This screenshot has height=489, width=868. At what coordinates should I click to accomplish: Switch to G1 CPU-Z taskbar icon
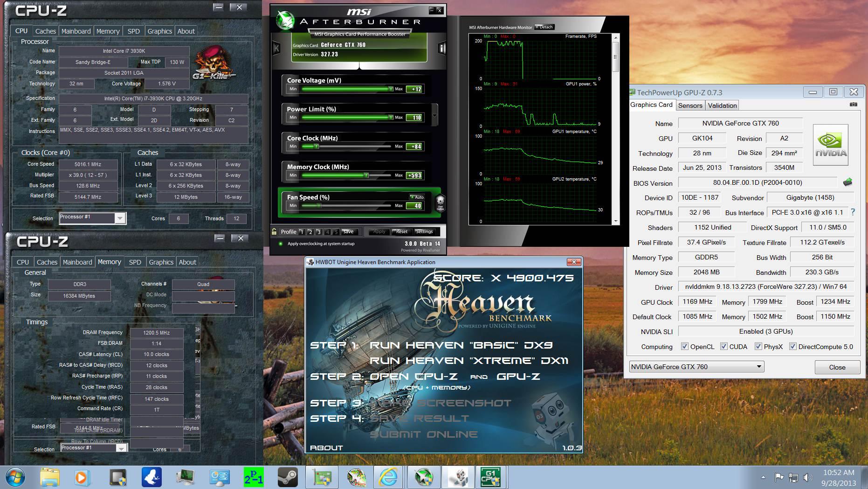pos(491,477)
